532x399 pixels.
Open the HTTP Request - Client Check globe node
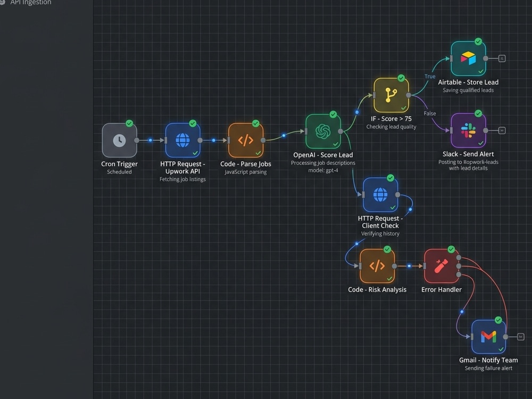pos(380,195)
